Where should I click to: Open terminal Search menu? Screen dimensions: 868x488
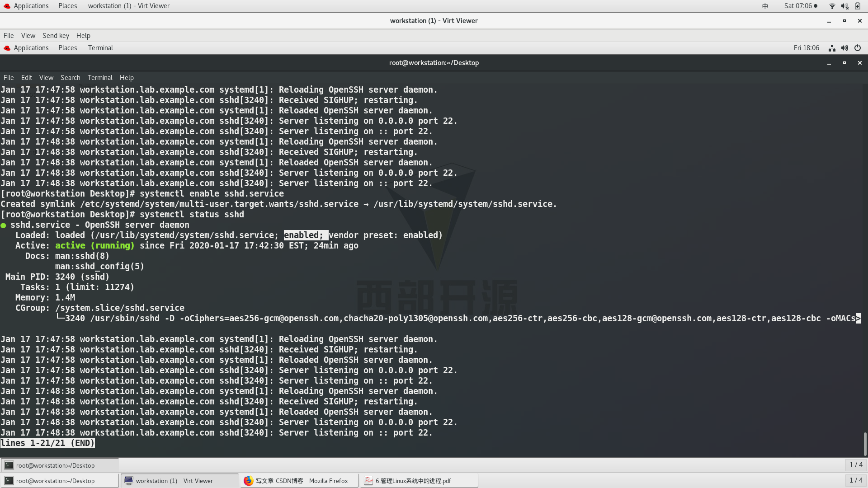(x=70, y=78)
